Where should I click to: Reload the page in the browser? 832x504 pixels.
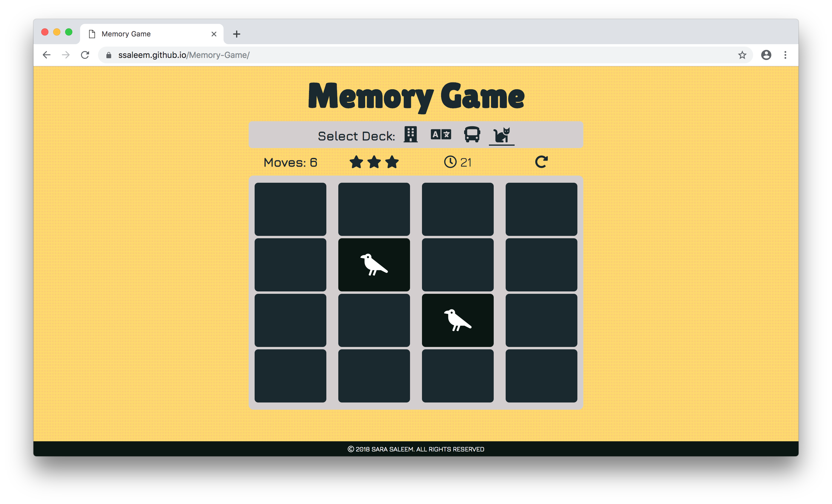coord(85,55)
